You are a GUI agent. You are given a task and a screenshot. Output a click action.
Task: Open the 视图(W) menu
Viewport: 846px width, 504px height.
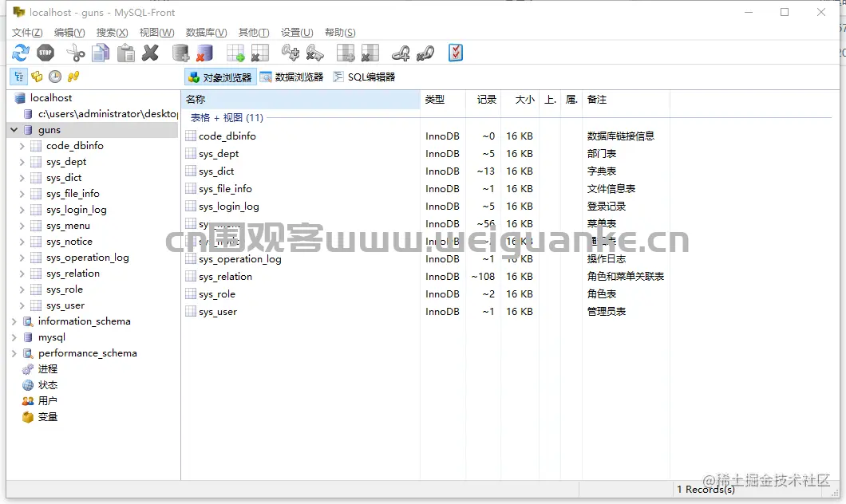click(157, 33)
